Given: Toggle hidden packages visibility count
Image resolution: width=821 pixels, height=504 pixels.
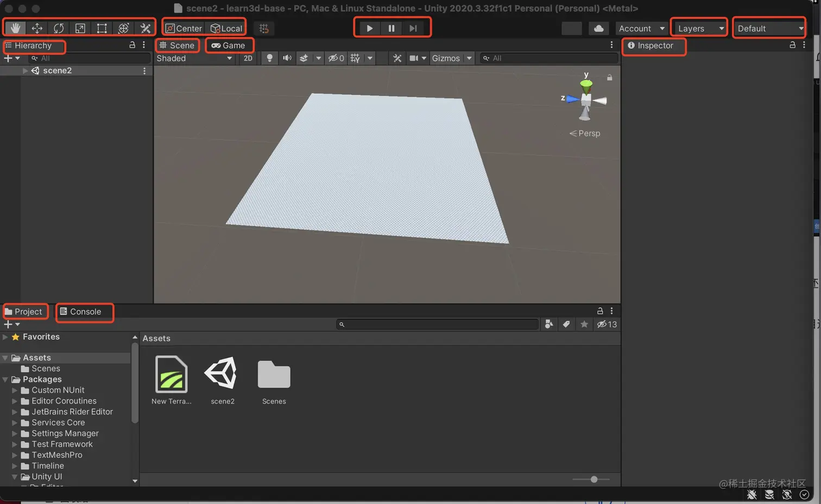Looking at the screenshot, I should [x=607, y=324].
